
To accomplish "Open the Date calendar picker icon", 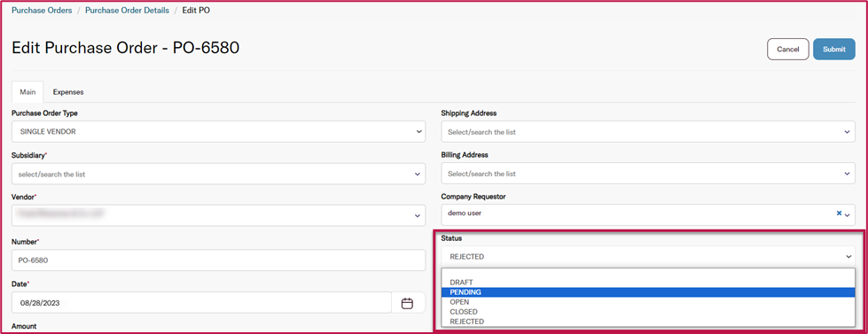I will [408, 303].
